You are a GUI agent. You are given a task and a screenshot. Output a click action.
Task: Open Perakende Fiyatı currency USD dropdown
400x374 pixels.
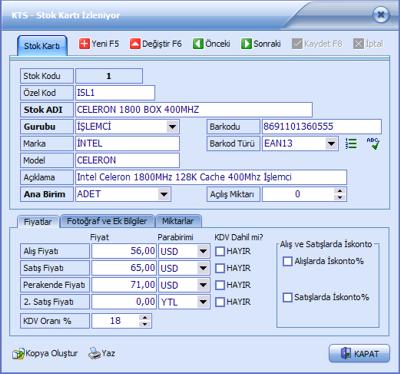pos(203,285)
